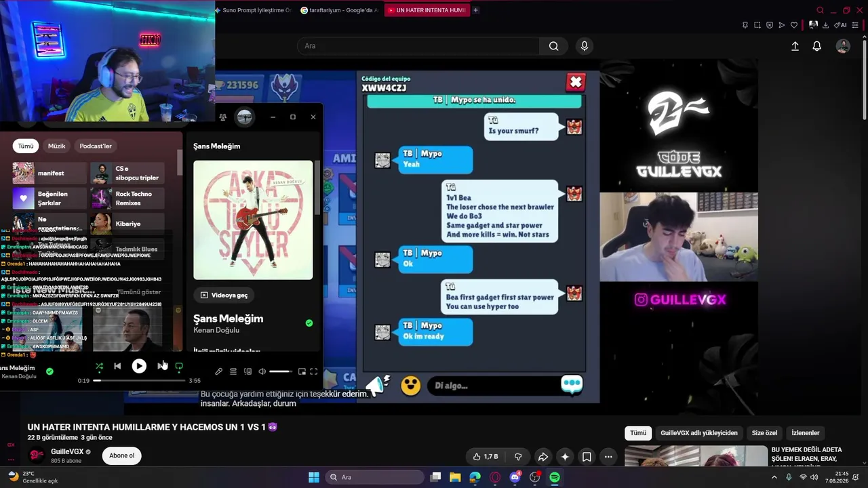Image resolution: width=868 pixels, height=488 pixels.
Task: Toggle saved checkmark in Spotify bottom bar
Action: coord(50,371)
